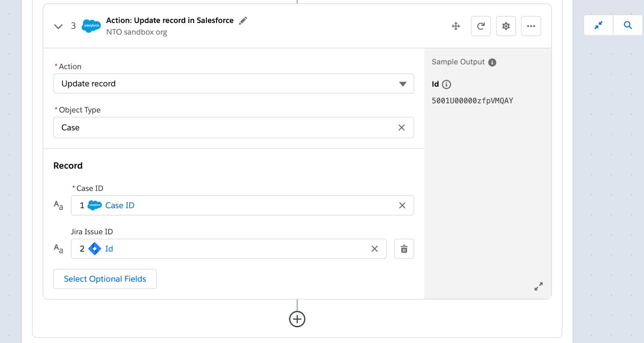Click the Case ID input field
This screenshot has width=644, height=343.
pyautogui.click(x=242, y=205)
